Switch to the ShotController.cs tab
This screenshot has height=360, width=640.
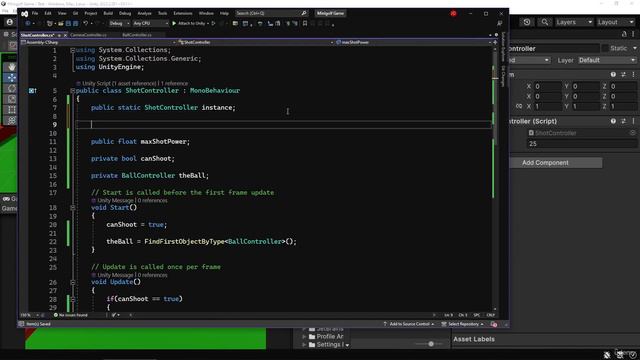point(38,35)
